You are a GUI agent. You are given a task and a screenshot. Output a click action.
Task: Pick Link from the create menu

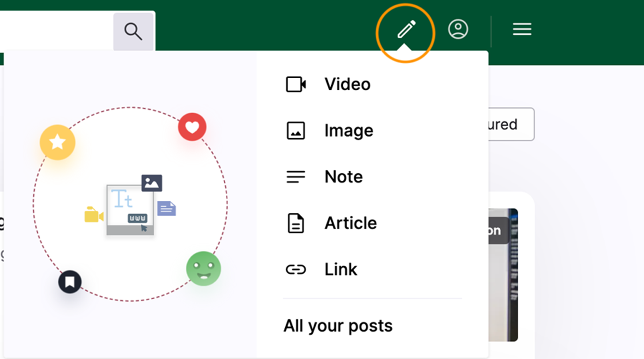[341, 270]
